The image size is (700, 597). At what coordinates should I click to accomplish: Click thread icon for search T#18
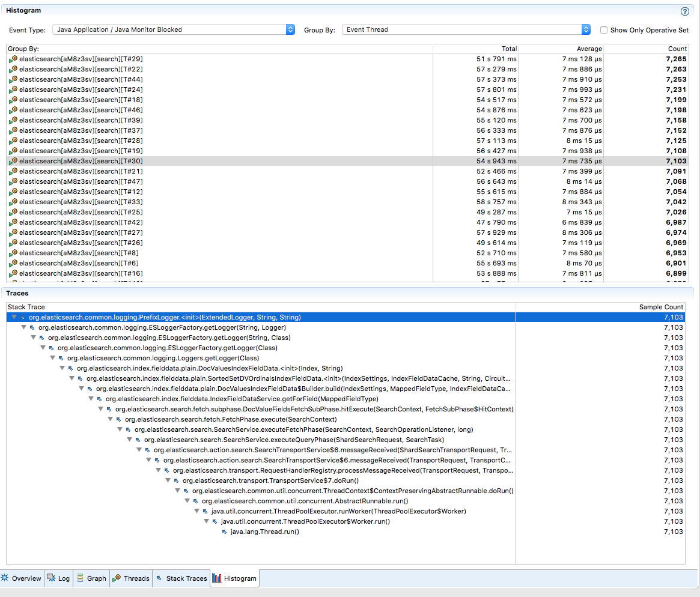coord(13,100)
